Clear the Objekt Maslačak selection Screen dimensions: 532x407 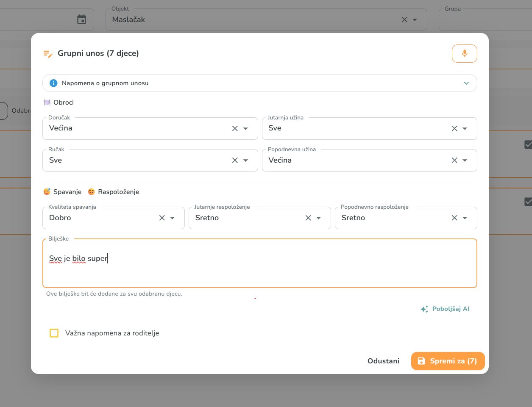[x=404, y=19]
